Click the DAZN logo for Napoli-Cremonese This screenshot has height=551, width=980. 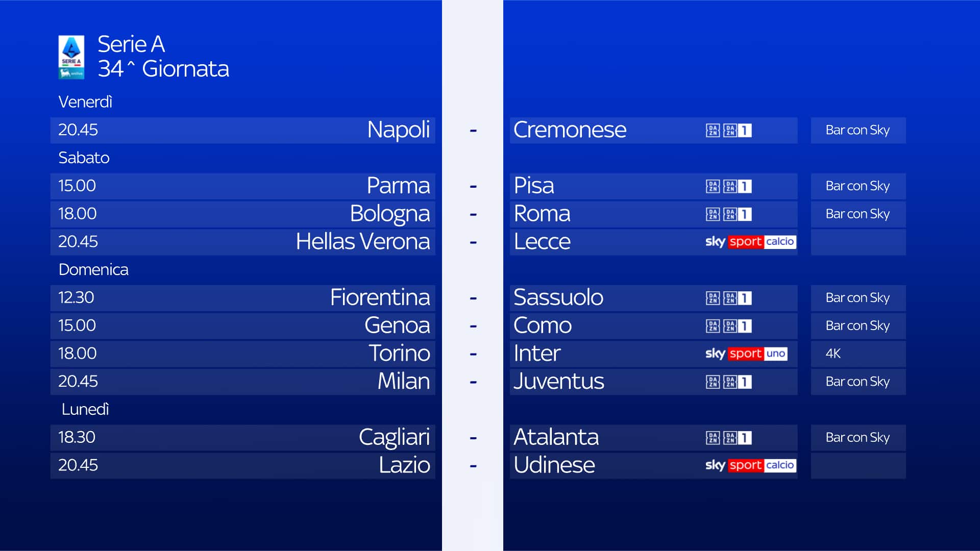pyautogui.click(x=713, y=131)
